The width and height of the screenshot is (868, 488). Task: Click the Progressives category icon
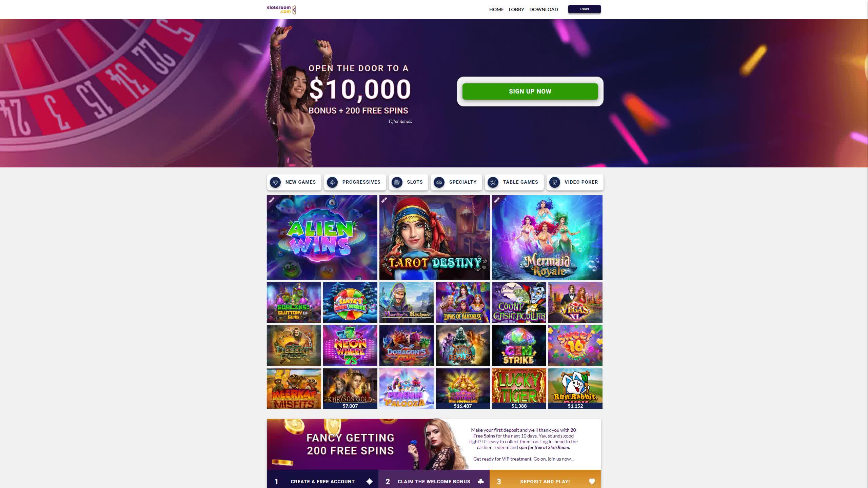click(332, 182)
